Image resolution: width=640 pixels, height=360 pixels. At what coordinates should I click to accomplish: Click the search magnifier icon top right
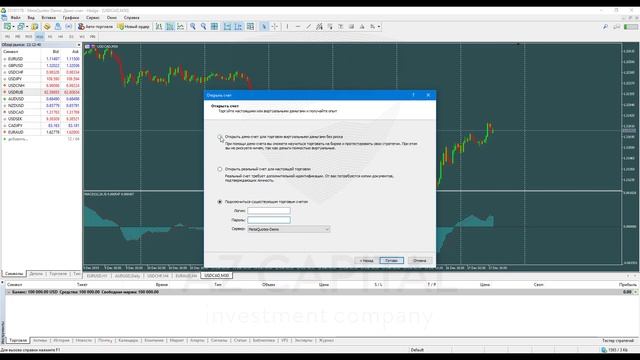(x=605, y=27)
